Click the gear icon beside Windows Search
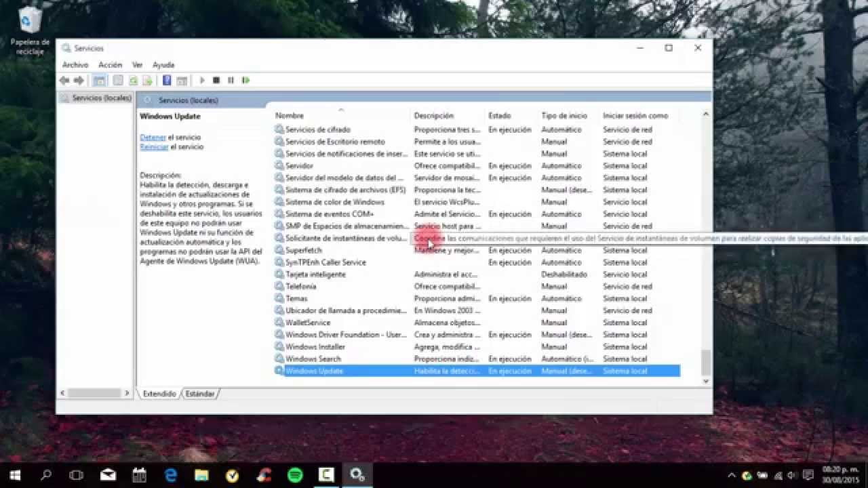 tap(279, 359)
